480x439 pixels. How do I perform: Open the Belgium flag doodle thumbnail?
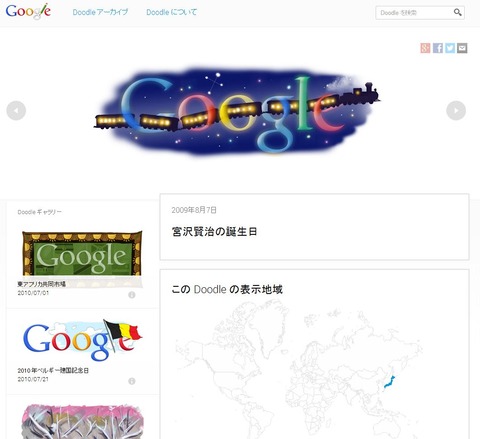tap(83, 340)
